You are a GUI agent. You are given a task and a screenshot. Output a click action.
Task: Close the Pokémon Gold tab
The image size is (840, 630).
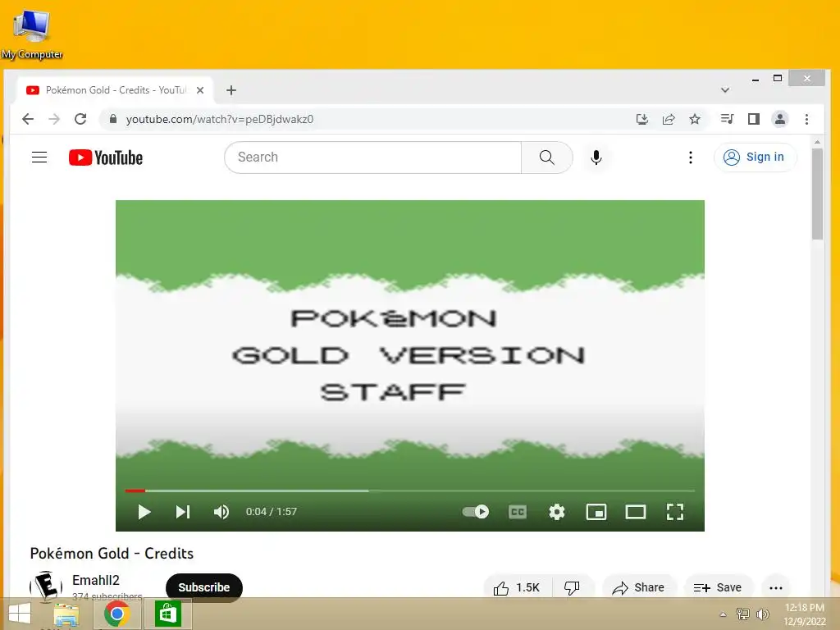[x=200, y=90]
